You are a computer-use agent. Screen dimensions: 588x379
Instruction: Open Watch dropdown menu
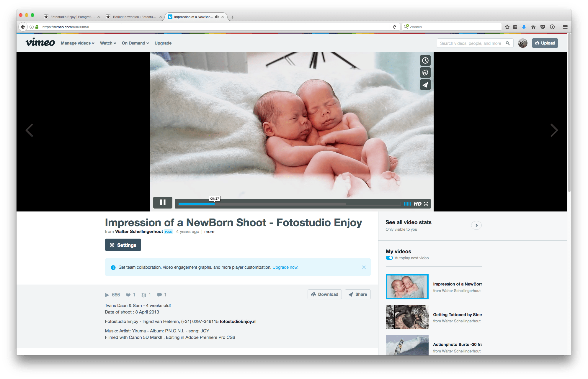pos(108,43)
